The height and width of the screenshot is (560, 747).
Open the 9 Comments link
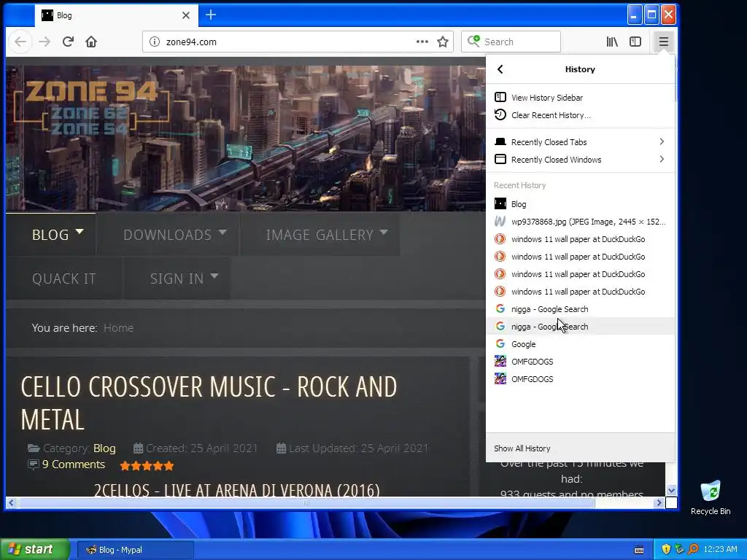point(74,464)
